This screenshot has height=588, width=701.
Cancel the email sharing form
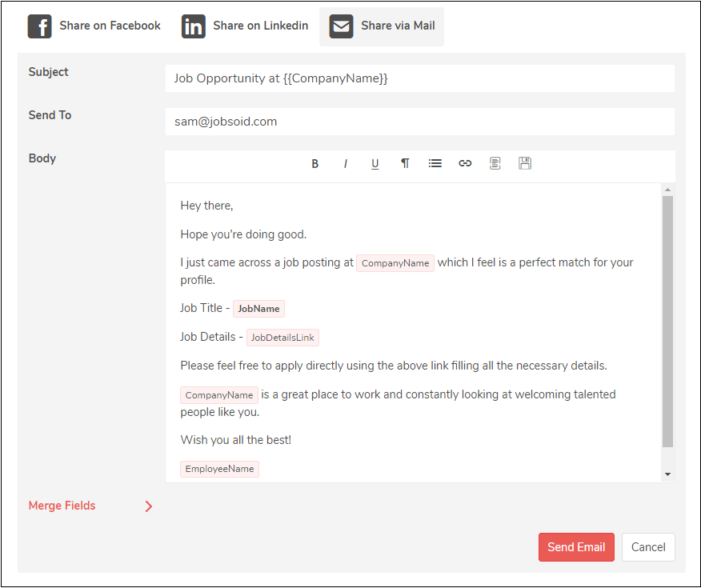(x=648, y=547)
